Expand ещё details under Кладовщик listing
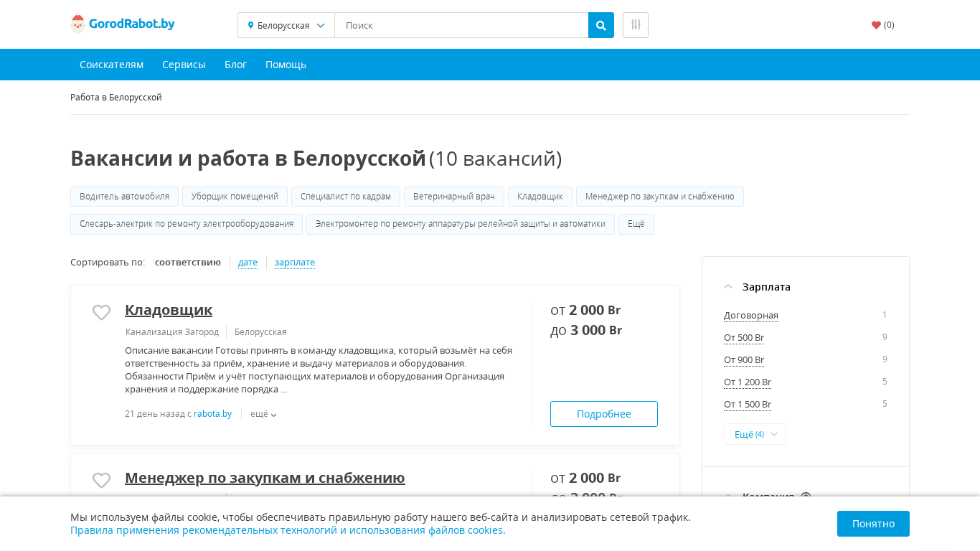This screenshot has height=551, width=980. pyautogui.click(x=263, y=414)
